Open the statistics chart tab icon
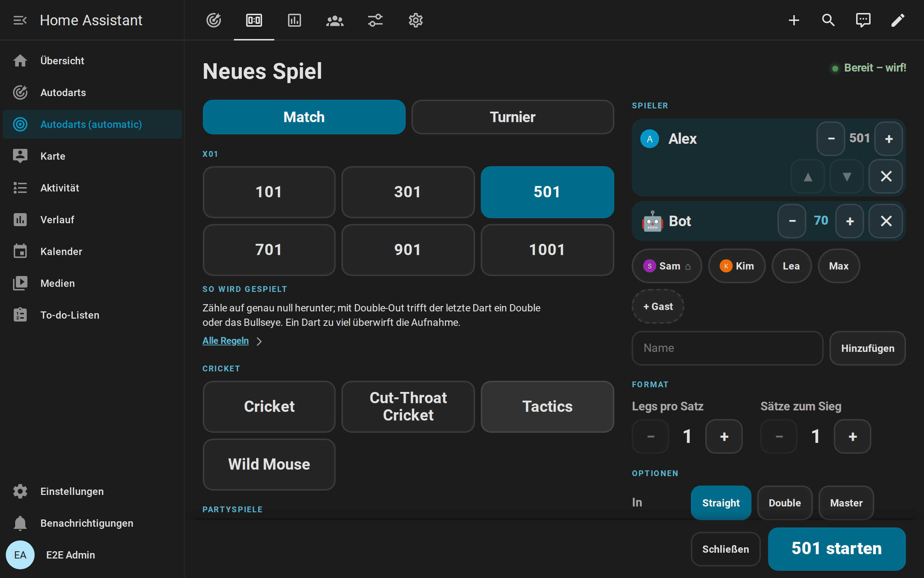 pos(295,20)
